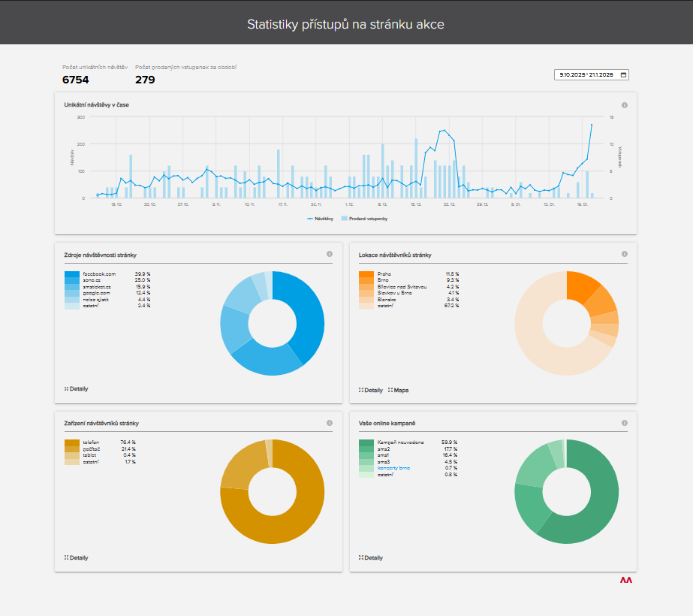
Task: Click info icon in Lokace návštěvníků stránky
Action: pyautogui.click(x=625, y=255)
